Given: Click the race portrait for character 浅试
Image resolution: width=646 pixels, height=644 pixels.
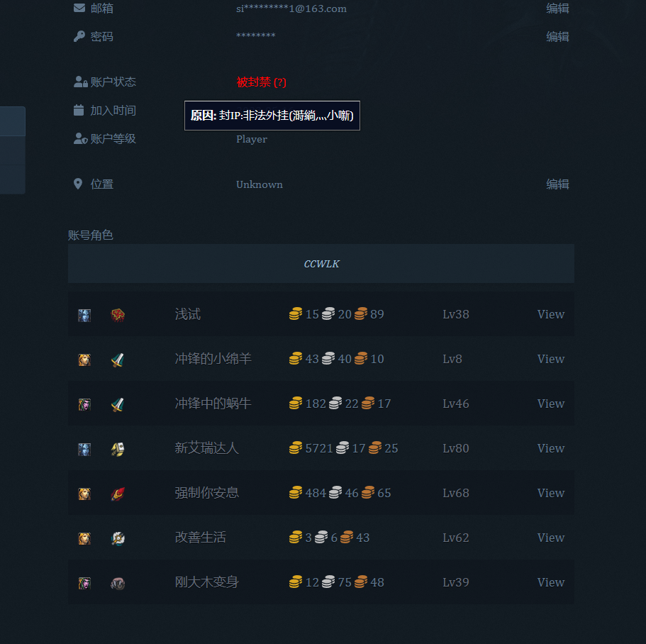Looking at the screenshot, I should coord(84,315).
